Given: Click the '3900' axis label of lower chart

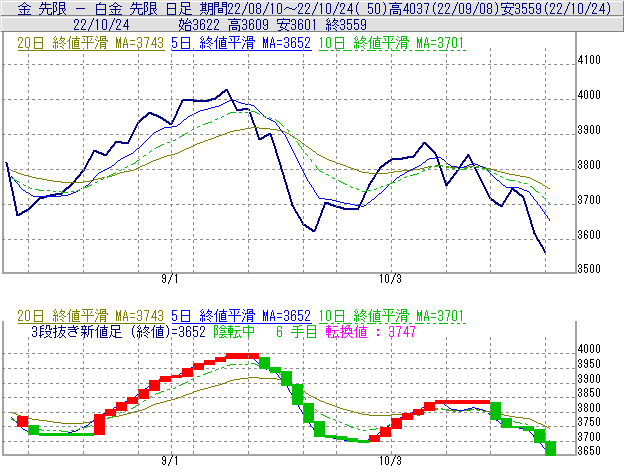Looking at the screenshot, I should pyautogui.click(x=589, y=378).
